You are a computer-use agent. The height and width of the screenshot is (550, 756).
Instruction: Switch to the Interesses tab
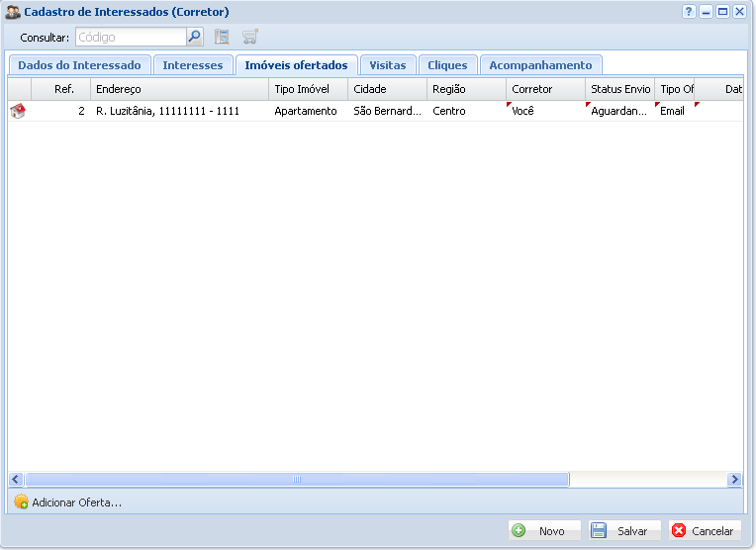(193, 65)
